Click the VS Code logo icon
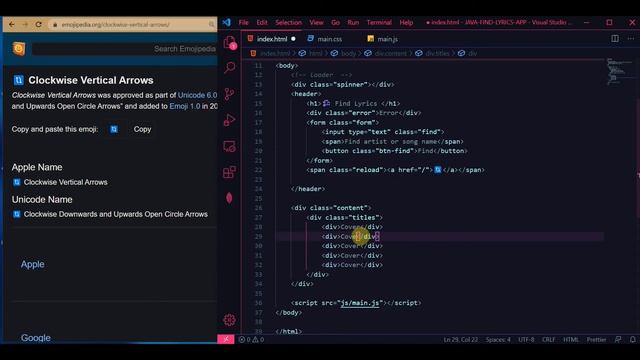 coord(227,22)
